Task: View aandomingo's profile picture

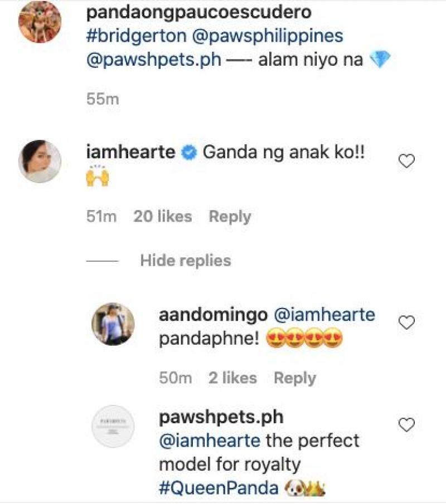Action: click(113, 324)
